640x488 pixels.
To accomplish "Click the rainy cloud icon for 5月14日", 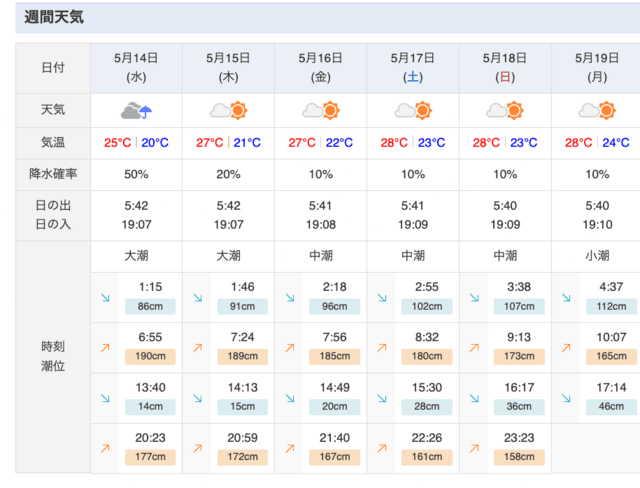I will [x=136, y=111].
